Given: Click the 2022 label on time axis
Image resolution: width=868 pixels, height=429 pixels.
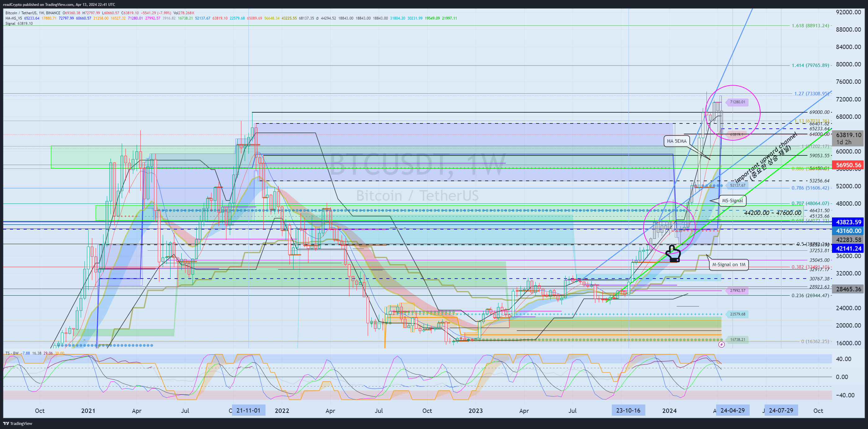Looking at the screenshot, I should point(282,410).
